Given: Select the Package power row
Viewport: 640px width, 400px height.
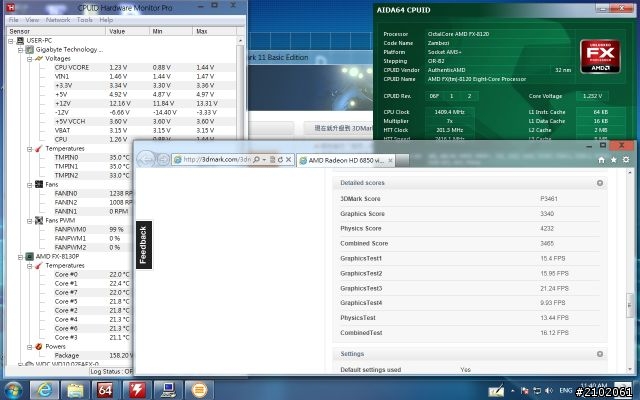Looking at the screenshot, I should (93, 356).
